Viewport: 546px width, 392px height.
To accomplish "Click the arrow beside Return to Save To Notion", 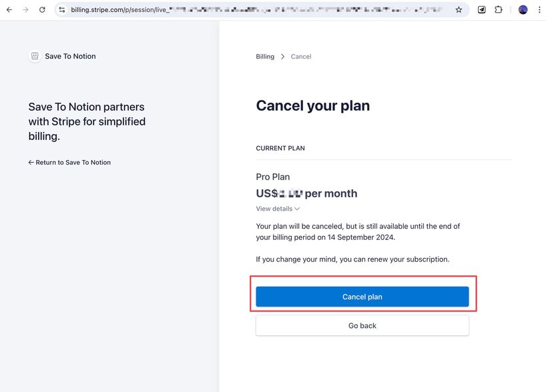I will 31,162.
